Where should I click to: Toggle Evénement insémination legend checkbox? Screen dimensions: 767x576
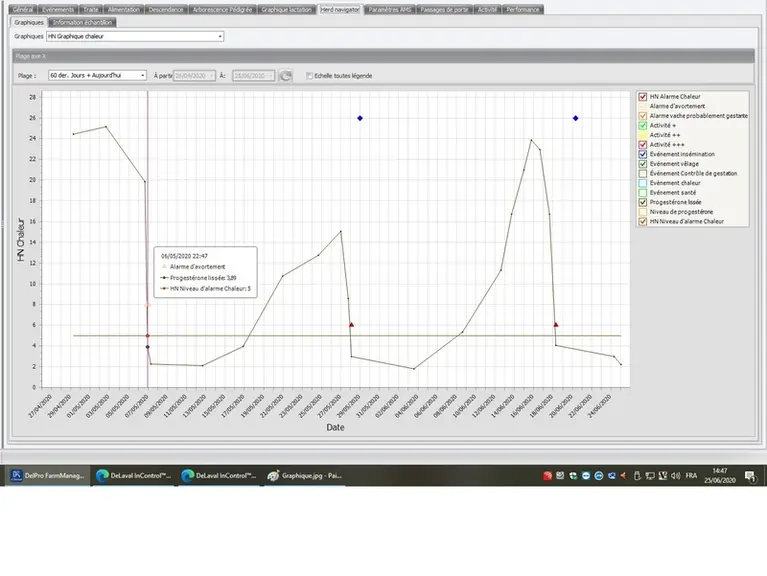(x=643, y=154)
